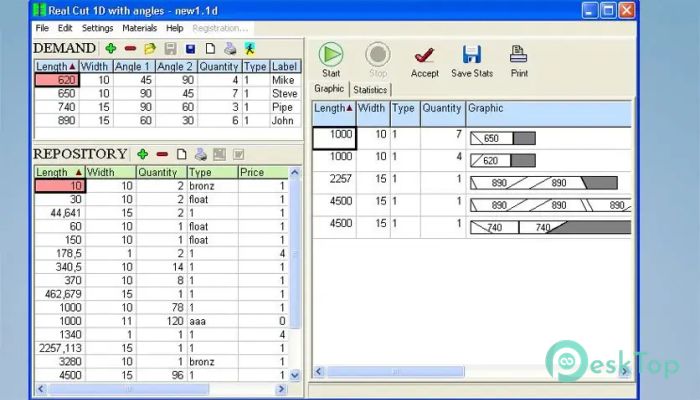The width and height of the screenshot is (700, 400).
Task: Open the Edit menu
Action: coord(65,28)
